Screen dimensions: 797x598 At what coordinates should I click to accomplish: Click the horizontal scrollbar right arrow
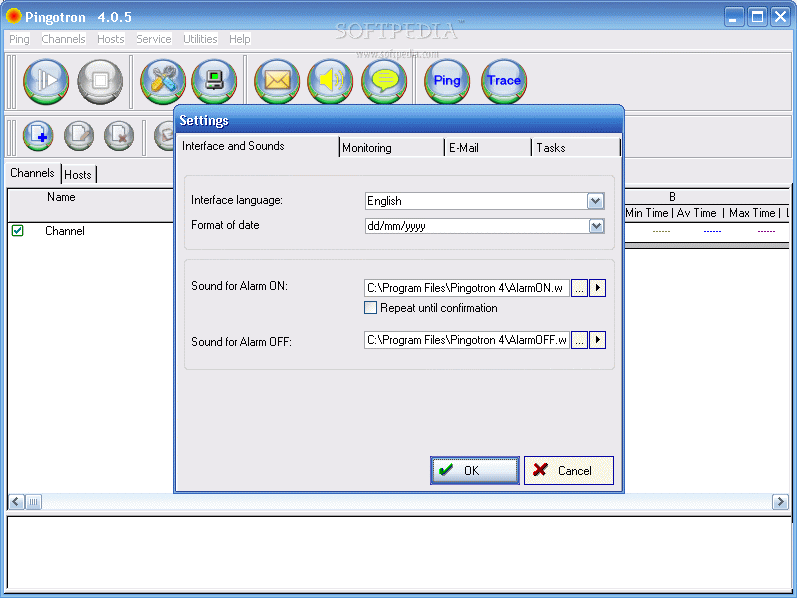tap(780, 502)
